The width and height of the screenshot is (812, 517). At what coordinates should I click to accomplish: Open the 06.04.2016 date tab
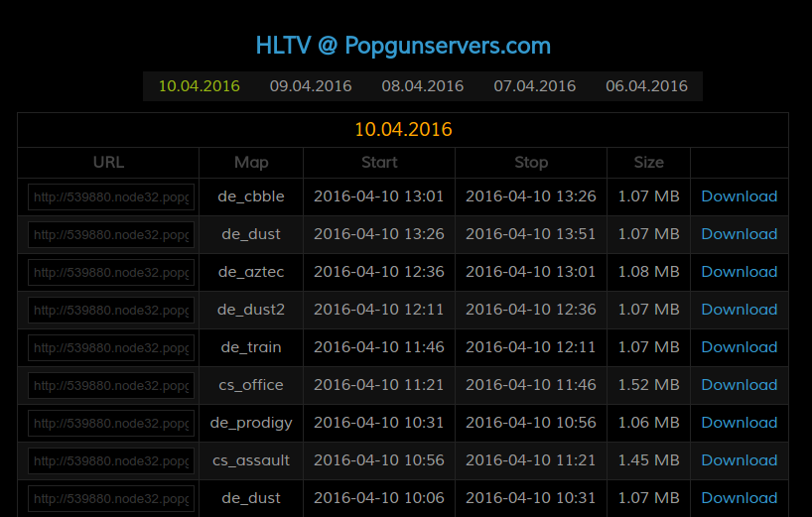647,86
